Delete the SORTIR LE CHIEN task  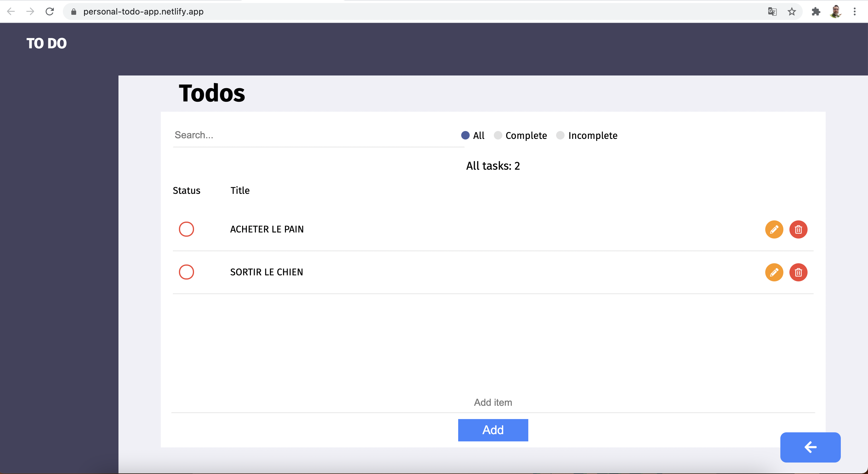(x=798, y=272)
